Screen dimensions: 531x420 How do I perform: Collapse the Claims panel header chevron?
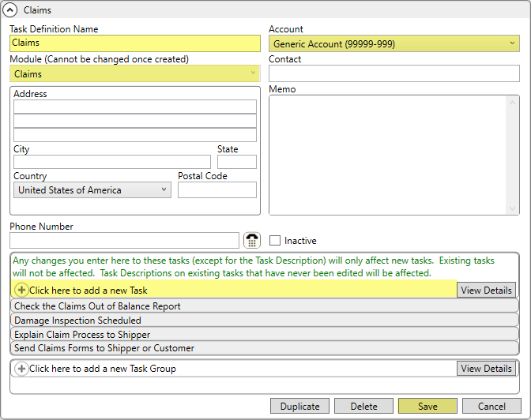pos(11,10)
